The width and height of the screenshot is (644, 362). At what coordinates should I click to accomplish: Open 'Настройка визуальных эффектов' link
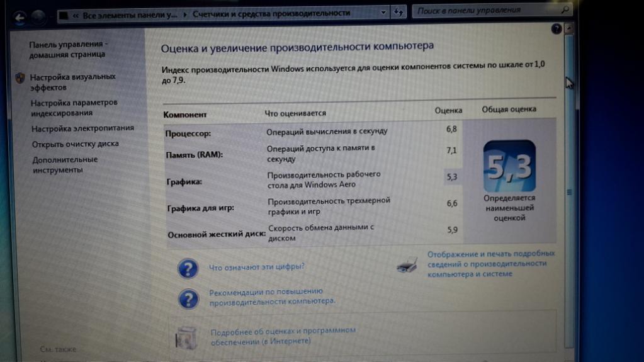tap(72, 82)
